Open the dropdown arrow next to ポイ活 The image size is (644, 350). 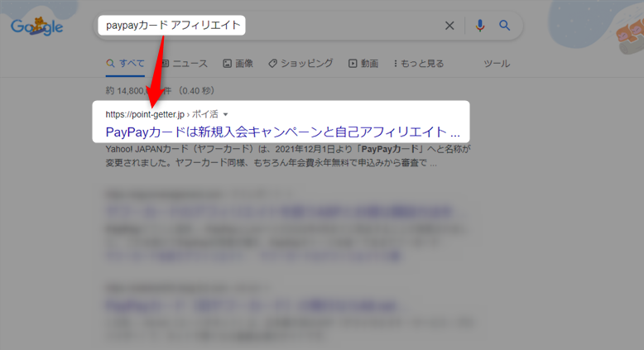pyautogui.click(x=225, y=114)
